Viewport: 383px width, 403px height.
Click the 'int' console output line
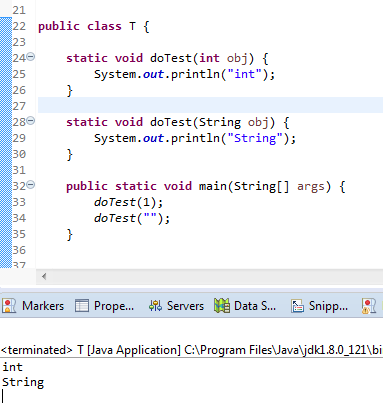point(12,367)
